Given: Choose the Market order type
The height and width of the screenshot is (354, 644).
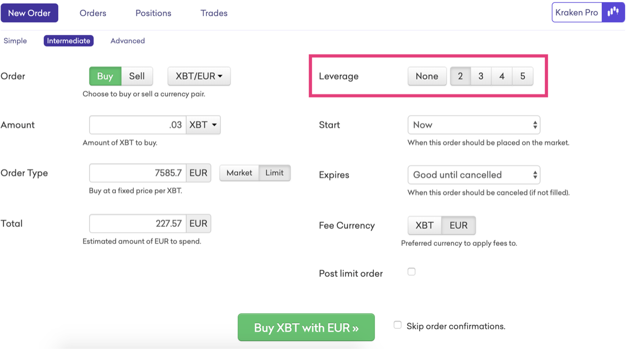Looking at the screenshot, I should 239,173.
